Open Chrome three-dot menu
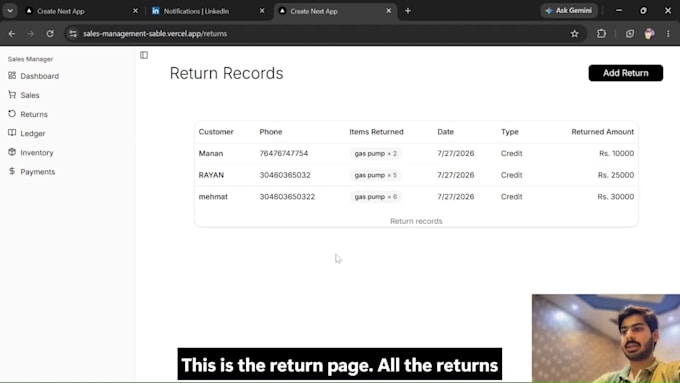Image resolution: width=680 pixels, height=383 pixels. point(668,33)
